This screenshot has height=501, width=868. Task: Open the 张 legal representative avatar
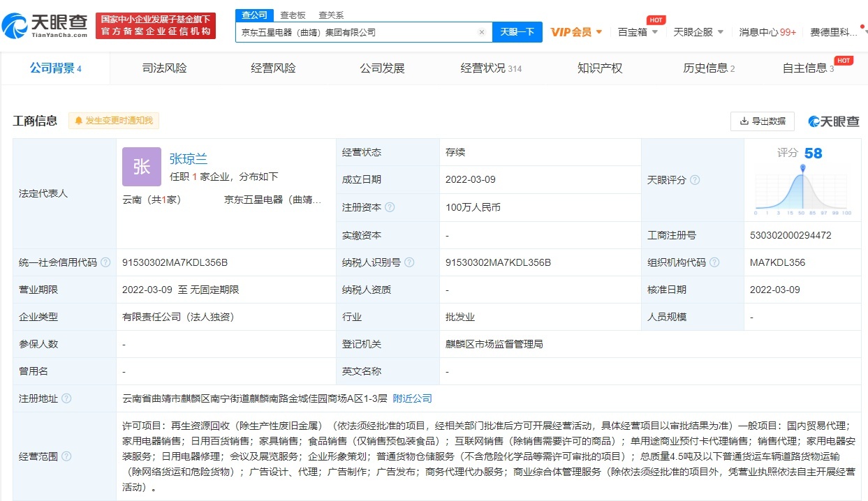tap(142, 166)
